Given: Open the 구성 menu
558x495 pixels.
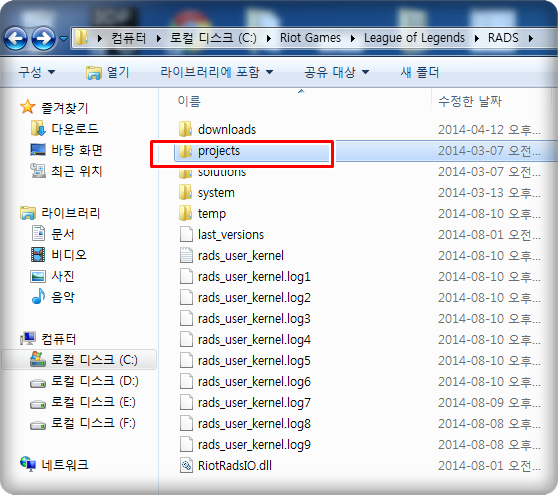Looking at the screenshot, I should [x=37, y=72].
